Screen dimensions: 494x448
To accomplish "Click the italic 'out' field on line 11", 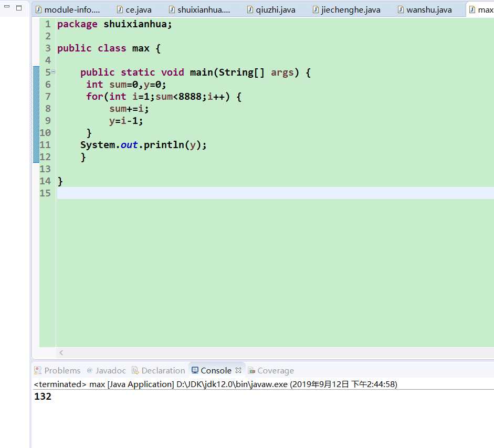I will pos(129,145).
